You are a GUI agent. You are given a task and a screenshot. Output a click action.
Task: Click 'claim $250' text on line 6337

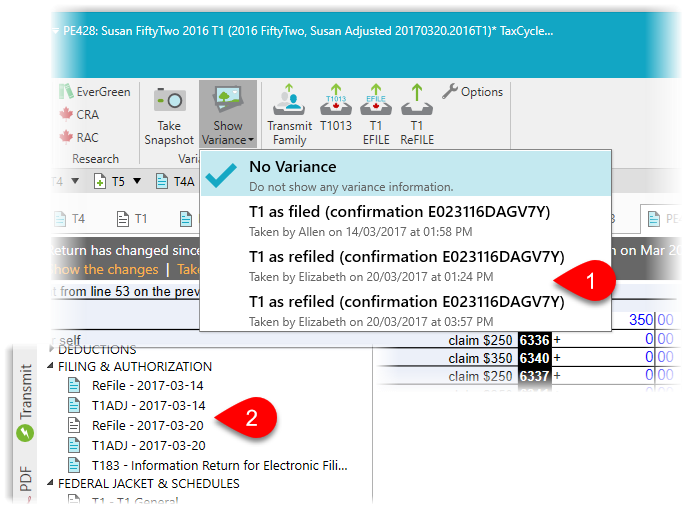[x=480, y=376]
